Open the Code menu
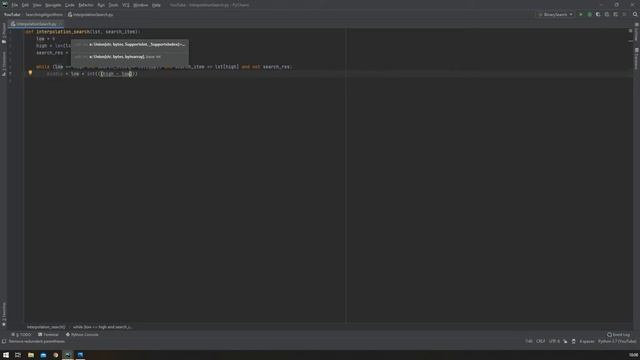This screenshot has width=640, height=360. pyautogui.click(x=70, y=5)
